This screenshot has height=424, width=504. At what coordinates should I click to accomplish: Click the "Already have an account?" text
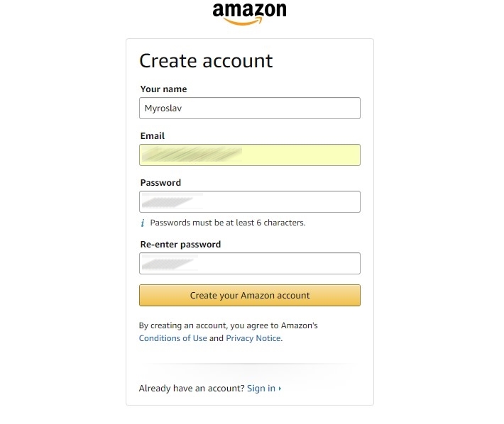point(192,389)
